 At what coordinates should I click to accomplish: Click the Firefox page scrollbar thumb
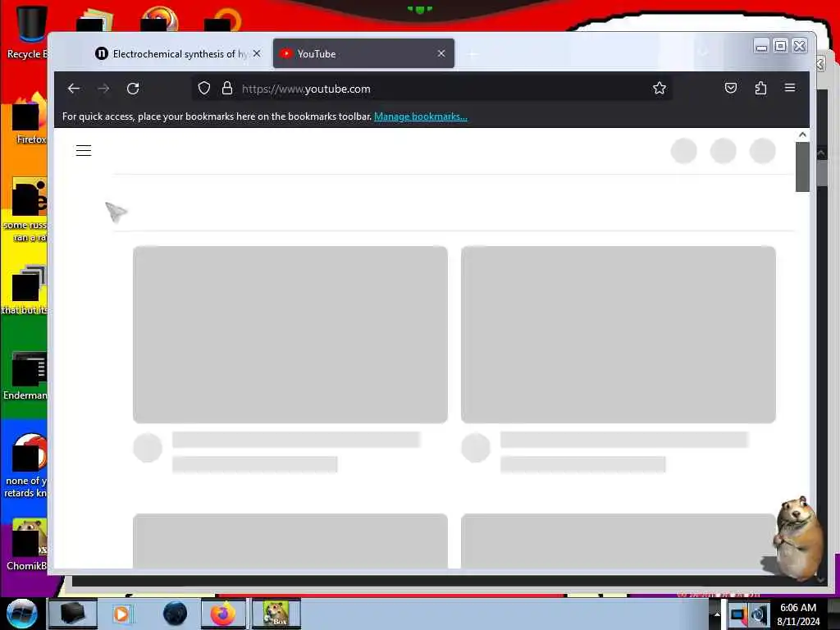[802, 167]
